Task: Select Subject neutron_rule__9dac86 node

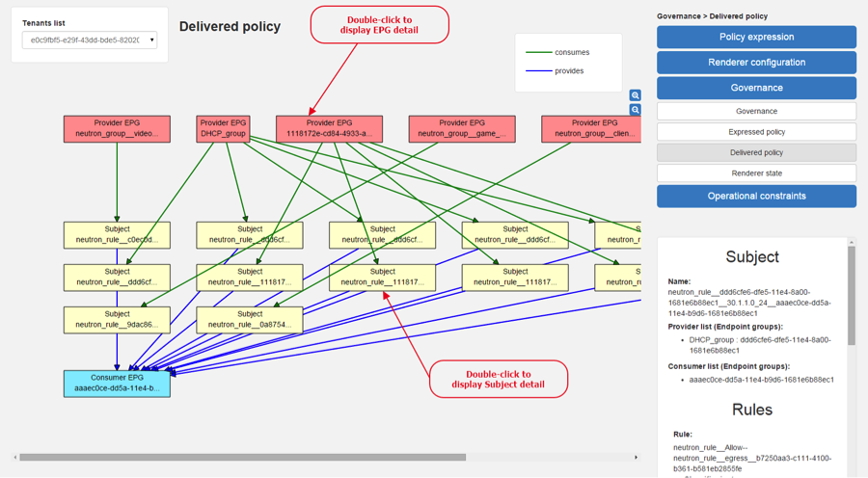Action: tap(117, 320)
